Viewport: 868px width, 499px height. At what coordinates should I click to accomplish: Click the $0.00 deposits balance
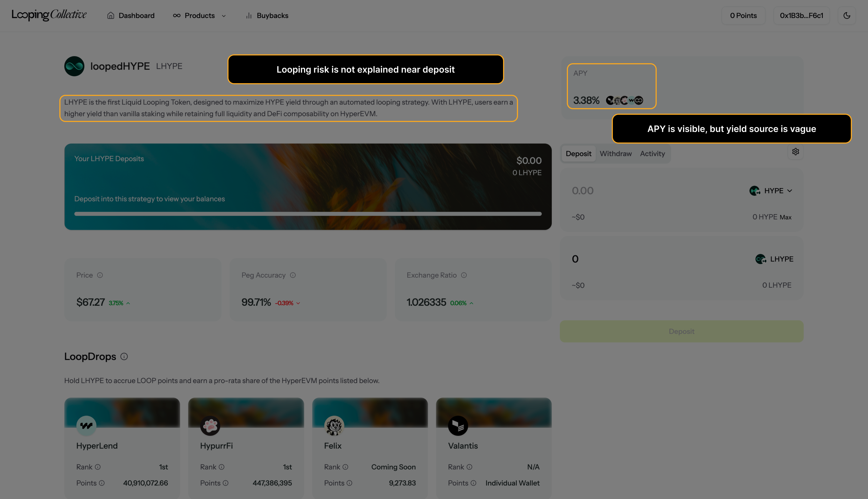coord(529,161)
